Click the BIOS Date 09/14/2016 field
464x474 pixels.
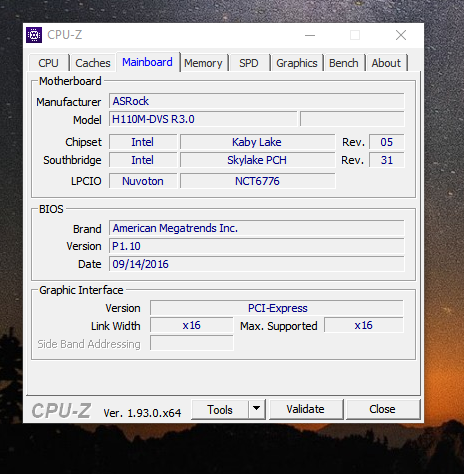click(257, 264)
